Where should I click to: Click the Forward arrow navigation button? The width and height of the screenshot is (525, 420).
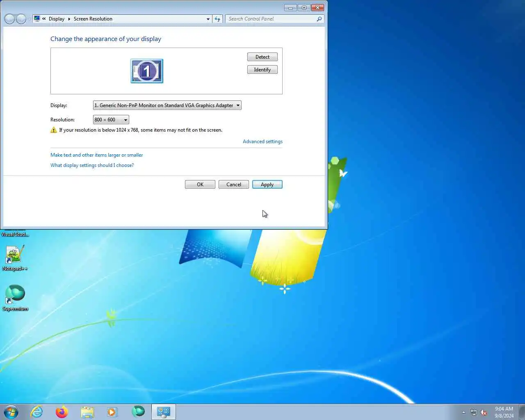(x=21, y=19)
